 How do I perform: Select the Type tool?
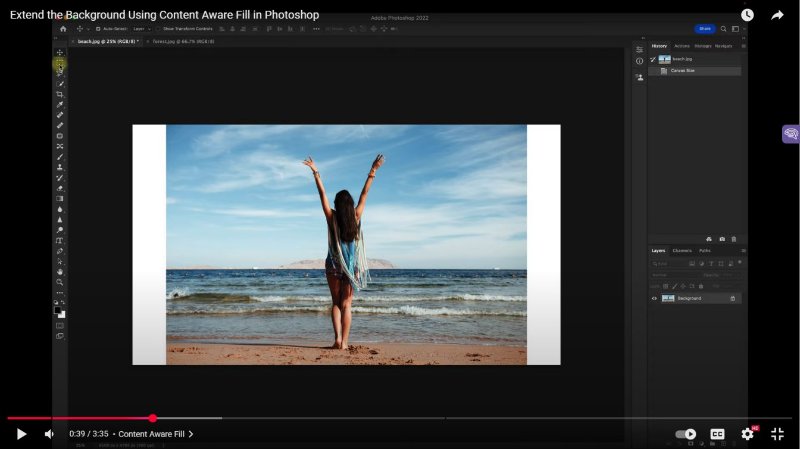tap(60, 241)
